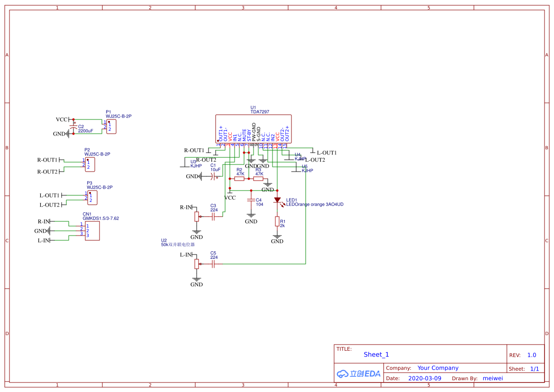Screen dimensions: 554x392
Task: Click the date 2020-03-09
Action: click(425, 379)
